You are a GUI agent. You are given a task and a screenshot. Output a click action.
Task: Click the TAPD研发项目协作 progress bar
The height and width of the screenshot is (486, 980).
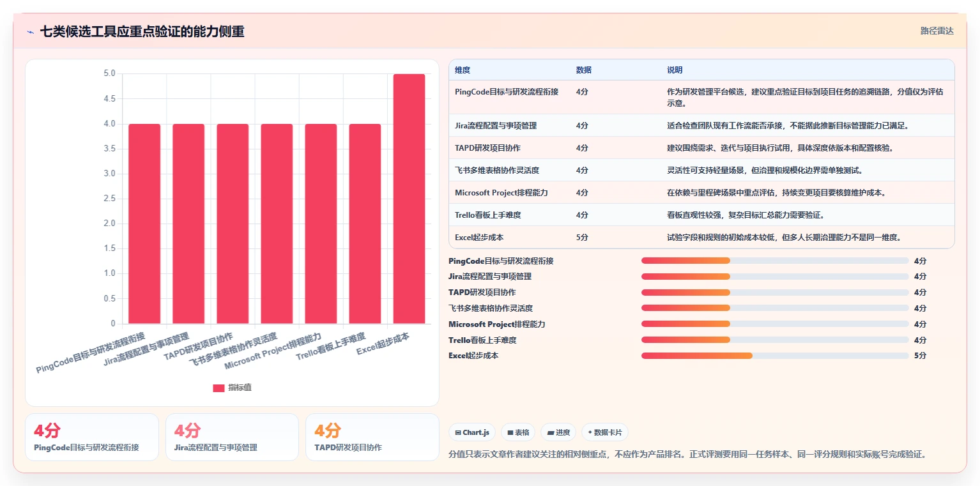(775, 292)
